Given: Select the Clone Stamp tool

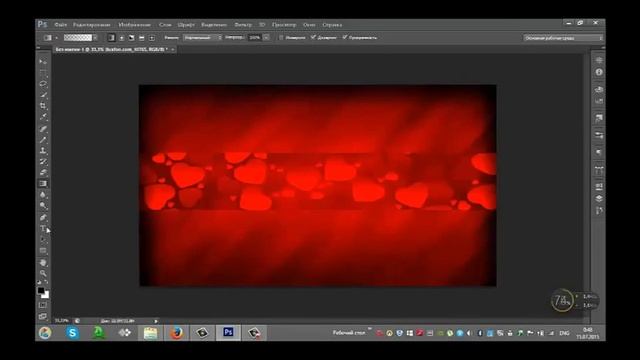Looking at the screenshot, I should click(43, 151).
